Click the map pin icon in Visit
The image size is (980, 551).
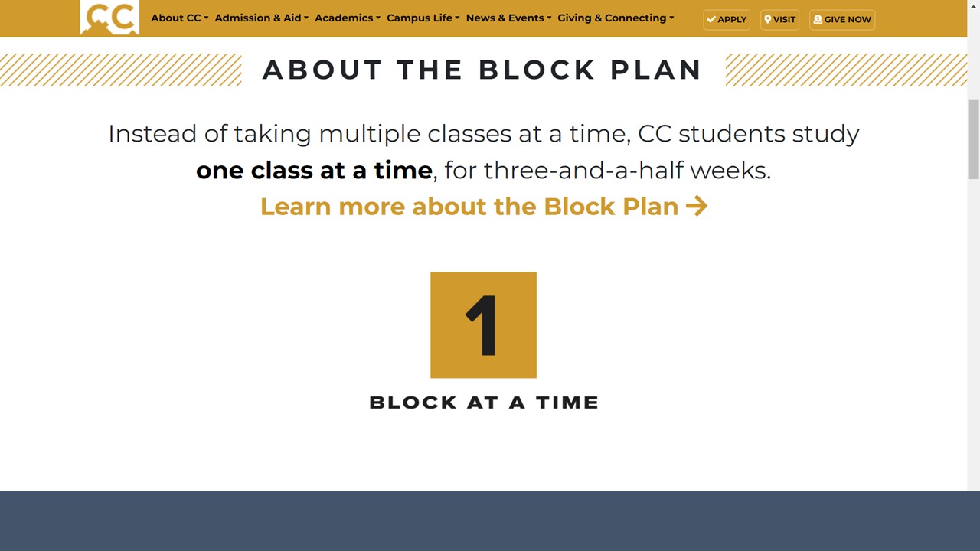coord(768,19)
